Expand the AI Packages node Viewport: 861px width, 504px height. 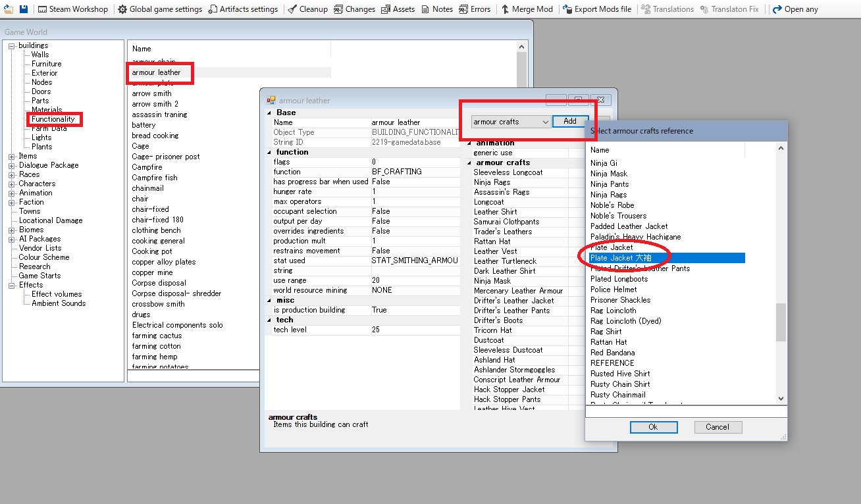[12, 239]
